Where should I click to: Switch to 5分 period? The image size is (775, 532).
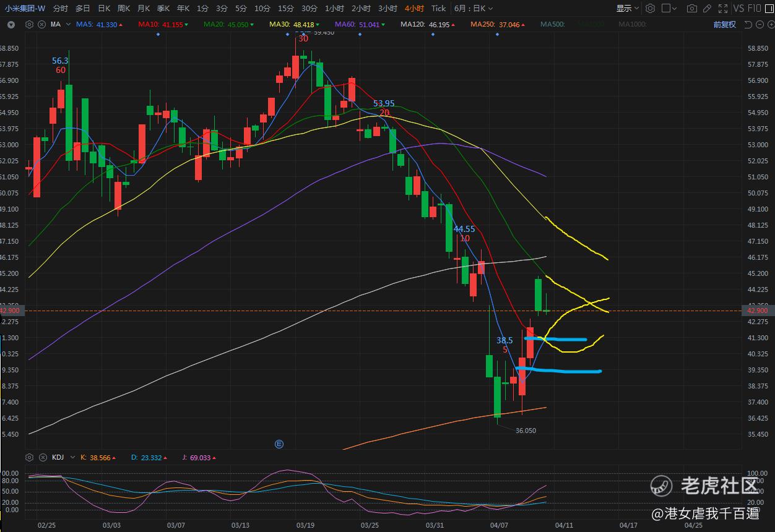click(x=241, y=8)
